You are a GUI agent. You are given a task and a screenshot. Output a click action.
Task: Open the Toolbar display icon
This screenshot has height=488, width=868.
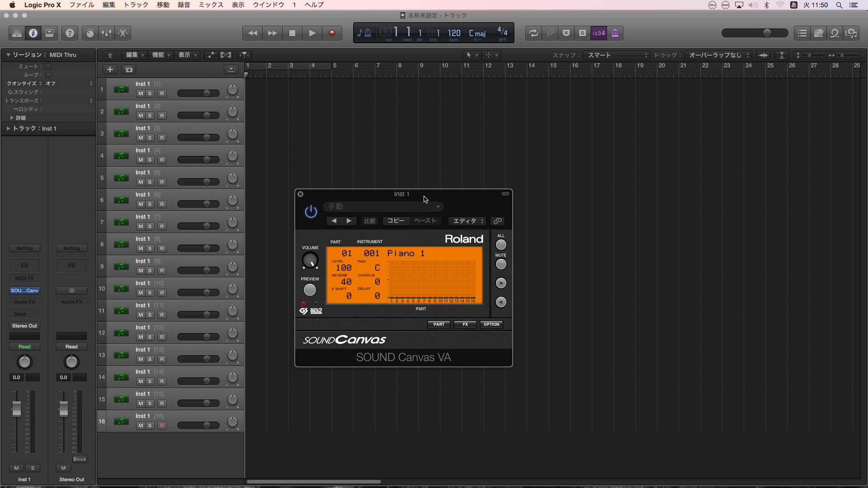pos(49,33)
